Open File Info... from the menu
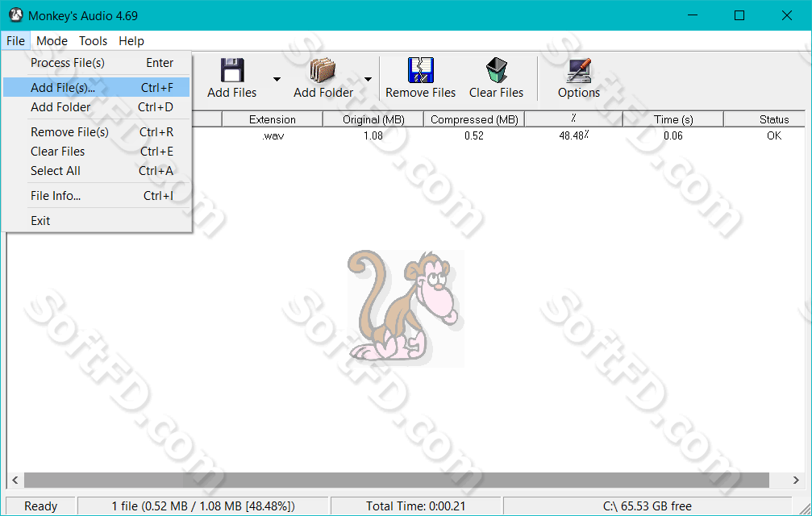The height and width of the screenshot is (516, 812). [97, 196]
